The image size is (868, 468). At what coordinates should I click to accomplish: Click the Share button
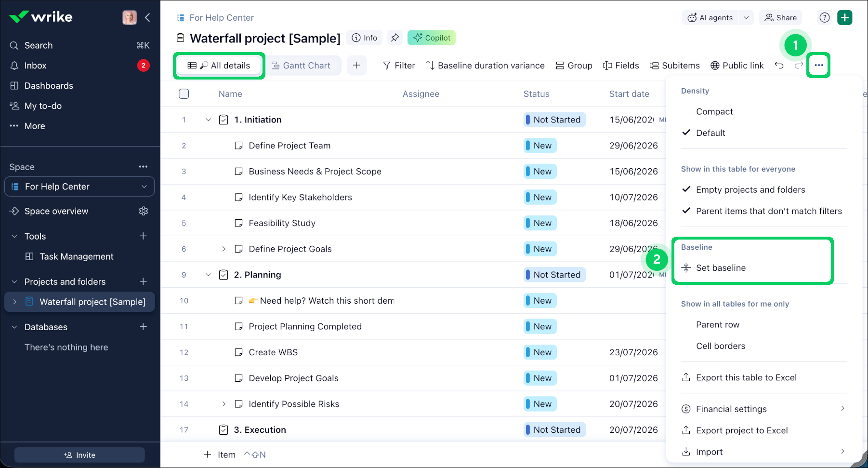781,18
